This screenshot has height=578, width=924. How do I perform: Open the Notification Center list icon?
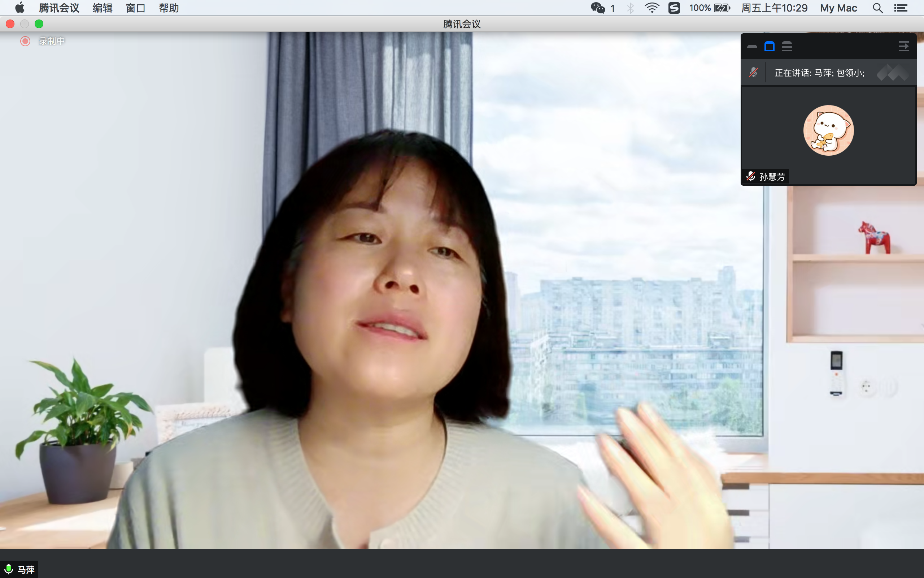(901, 8)
